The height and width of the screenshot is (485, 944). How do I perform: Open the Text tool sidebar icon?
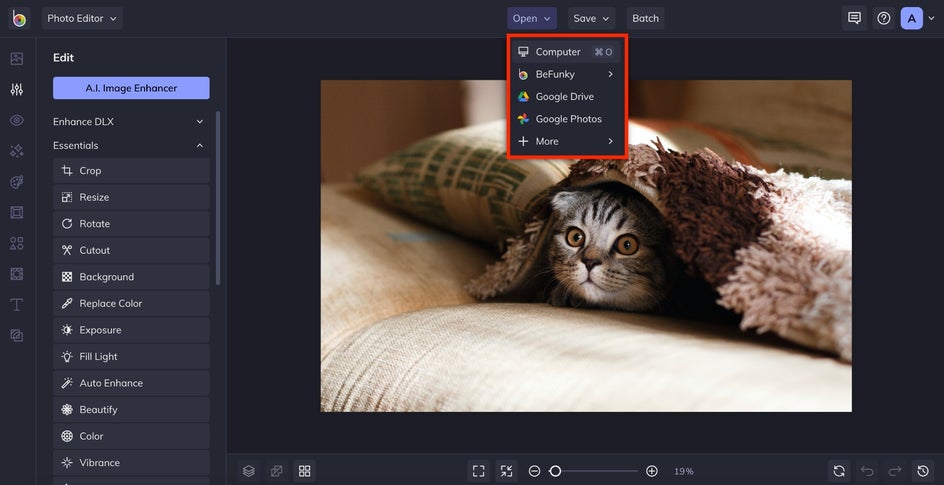point(17,304)
